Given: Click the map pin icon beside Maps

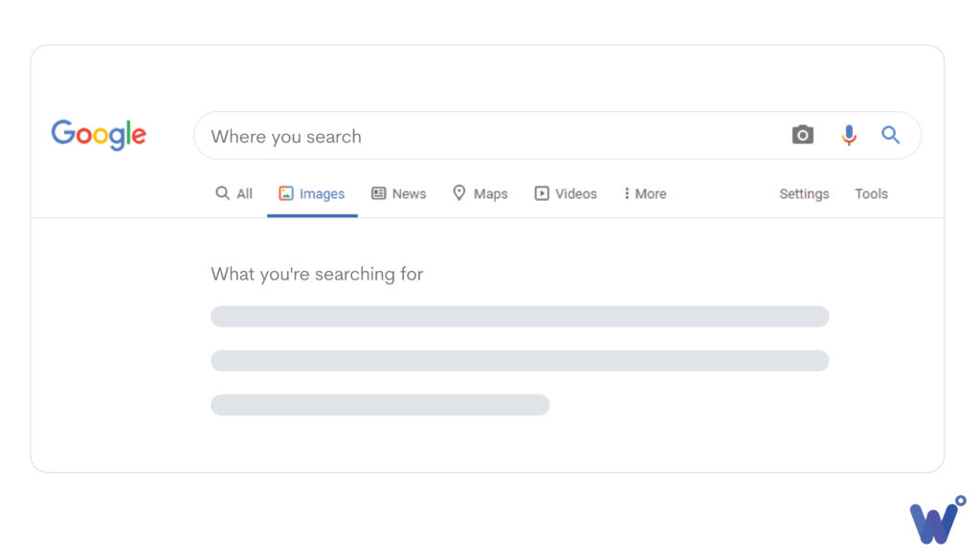Looking at the screenshot, I should tap(460, 193).
